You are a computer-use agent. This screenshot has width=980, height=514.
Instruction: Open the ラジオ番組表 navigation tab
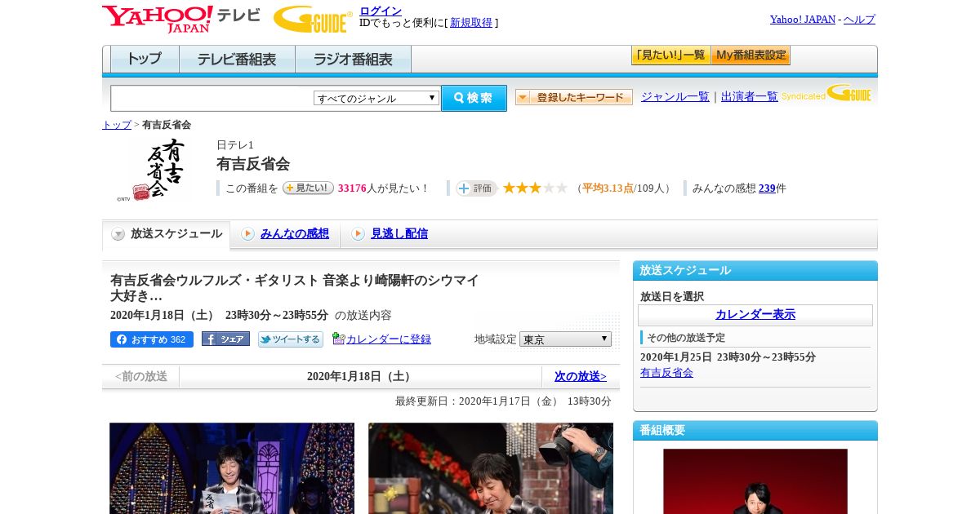click(353, 60)
